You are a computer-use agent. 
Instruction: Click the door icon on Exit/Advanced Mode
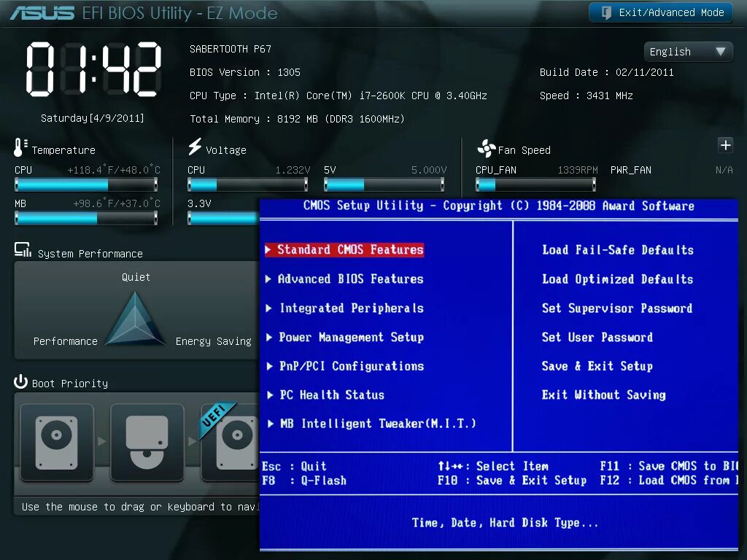tap(606, 12)
